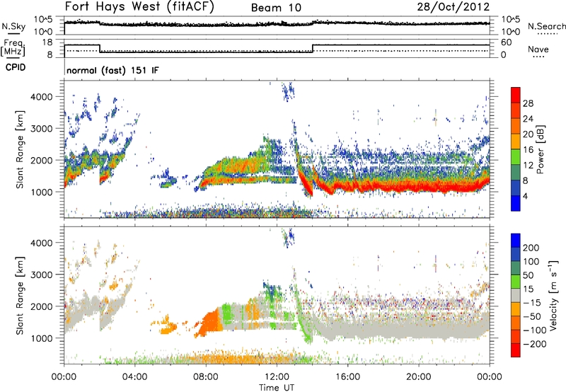
Task: Click the 'Power [dB]' color bar label
Action: coord(540,149)
